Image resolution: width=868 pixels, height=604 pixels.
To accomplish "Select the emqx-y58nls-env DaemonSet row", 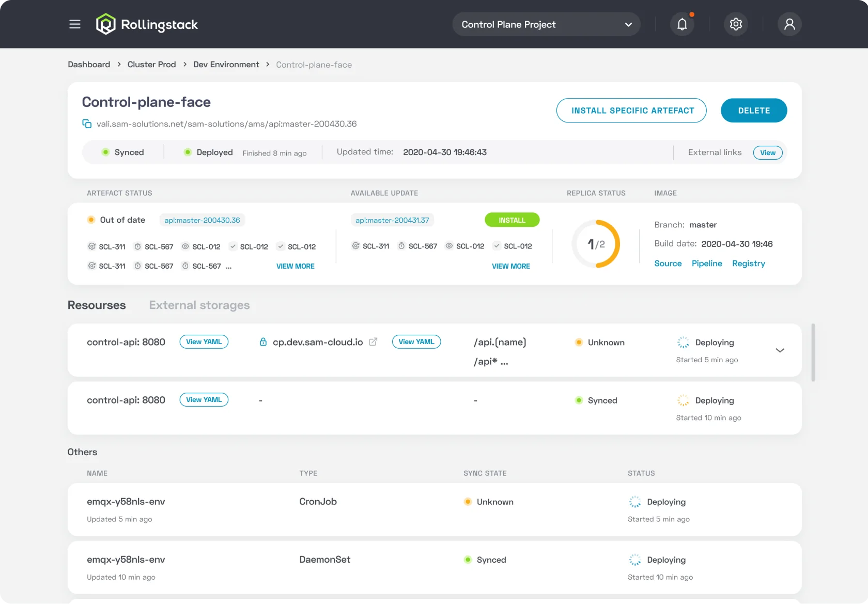I will pos(435,567).
